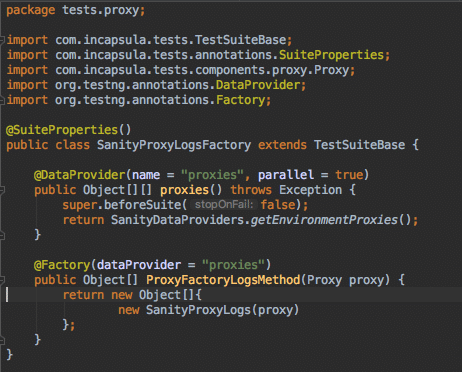The height and width of the screenshot is (372, 462).
Task: Click 'DataProvider' in the org.testng import line
Action: coord(258,85)
